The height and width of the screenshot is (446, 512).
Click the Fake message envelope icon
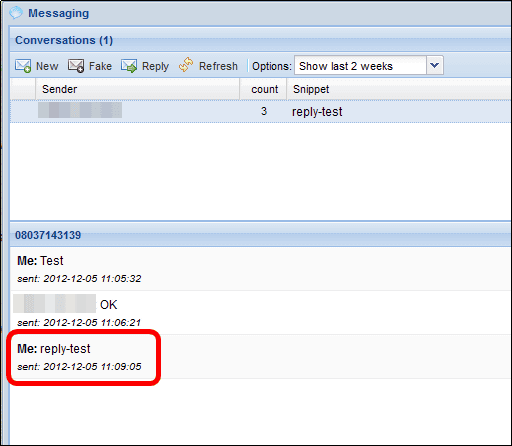pos(76,66)
